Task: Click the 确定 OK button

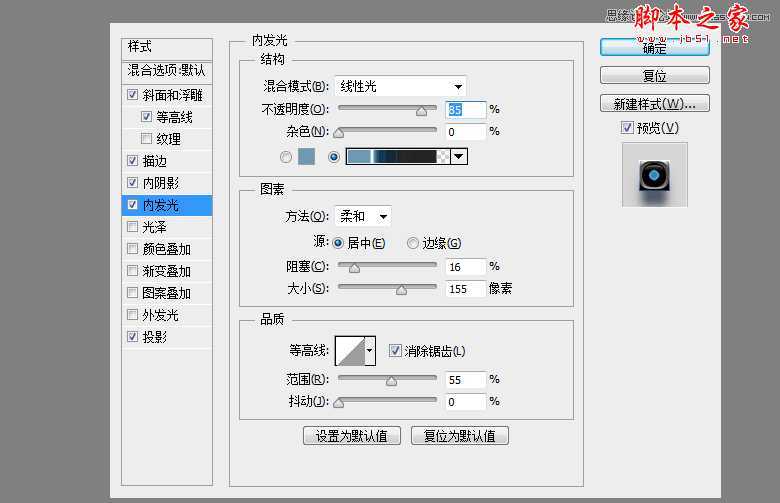Action: [654, 48]
